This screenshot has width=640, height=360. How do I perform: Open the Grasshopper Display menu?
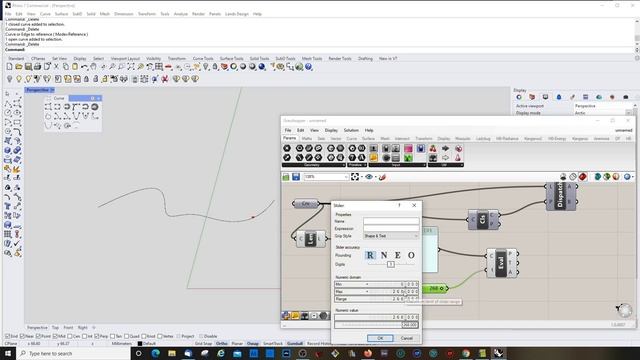pyautogui.click(x=331, y=130)
